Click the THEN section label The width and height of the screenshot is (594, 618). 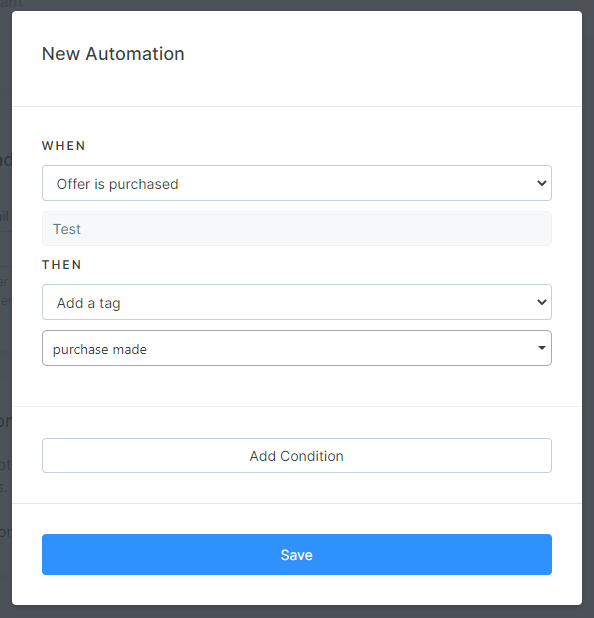pos(62,265)
